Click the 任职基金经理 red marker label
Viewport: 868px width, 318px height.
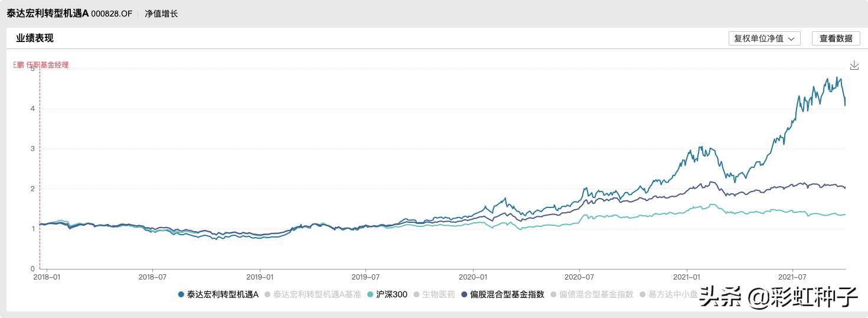point(41,65)
